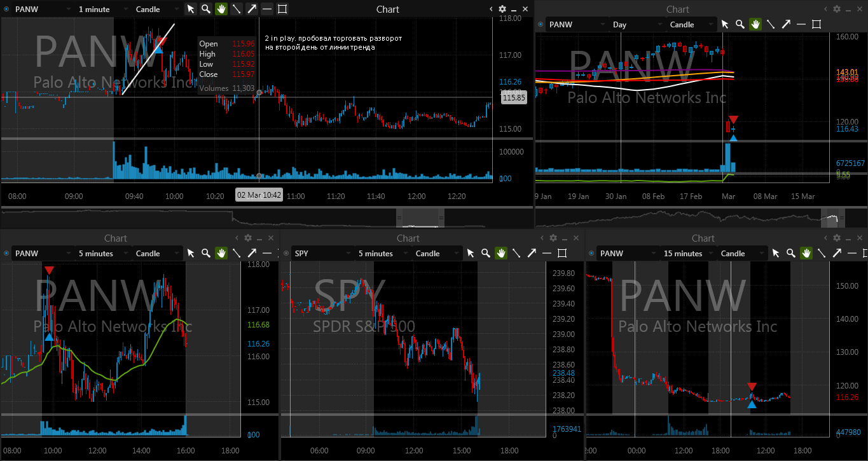Toggle link indicator in 1 minute chart
The height and width of the screenshot is (461, 868).
[6, 10]
